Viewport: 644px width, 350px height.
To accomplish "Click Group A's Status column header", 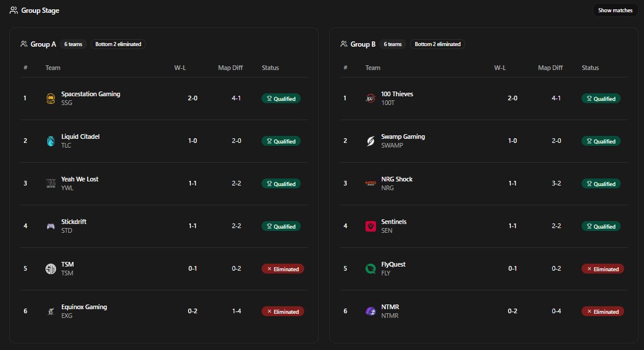I will click(x=270, y=68).
